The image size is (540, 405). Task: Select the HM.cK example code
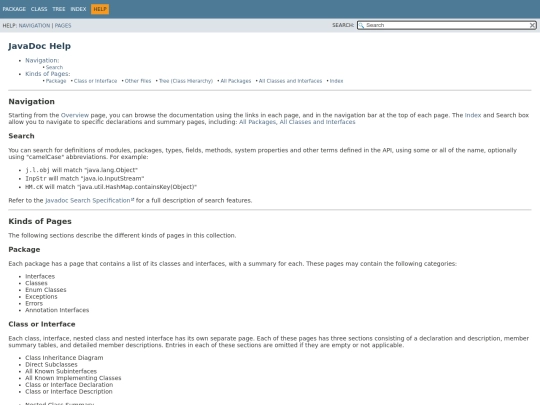[x=34, y=187]
